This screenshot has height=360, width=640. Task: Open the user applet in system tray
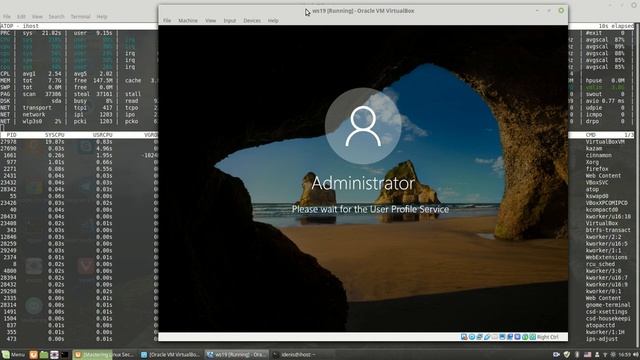click(597, 355)
